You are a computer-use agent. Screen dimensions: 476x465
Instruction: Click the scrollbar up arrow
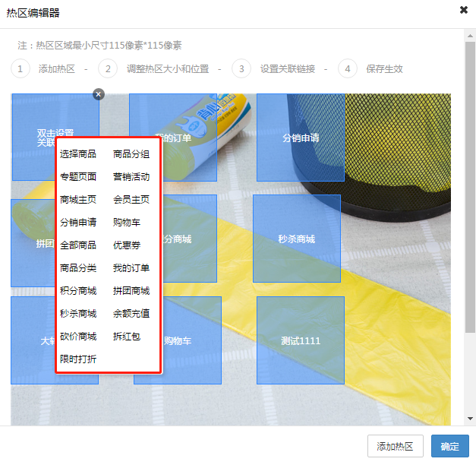click(470, 36)
